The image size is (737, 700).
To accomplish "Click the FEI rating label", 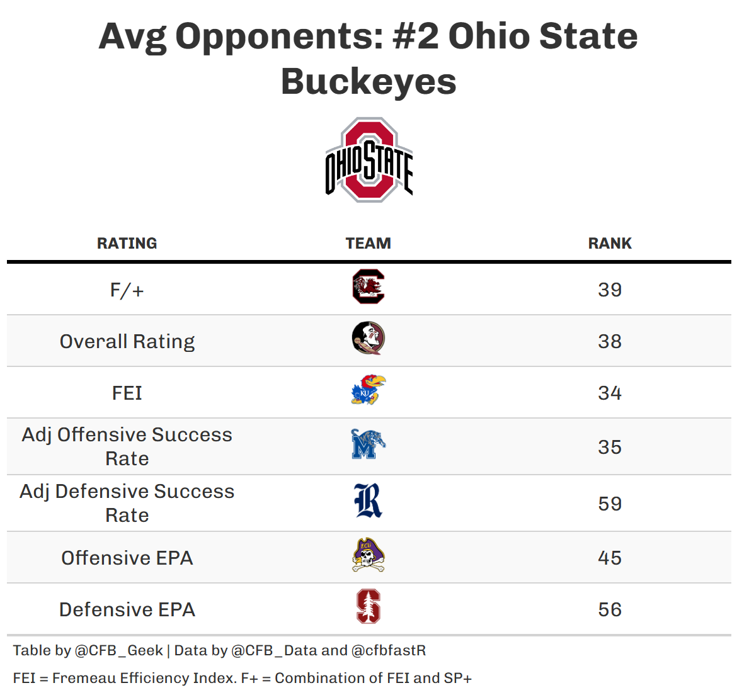I will click(127, 393).
